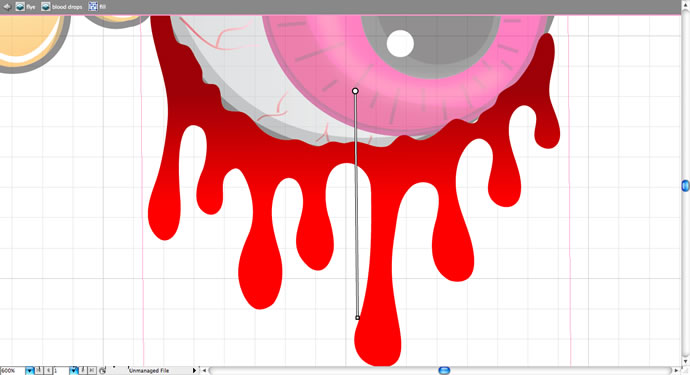
Task: Click the 'blood drops' breadcrumb label
Action: tap(67, 7)
